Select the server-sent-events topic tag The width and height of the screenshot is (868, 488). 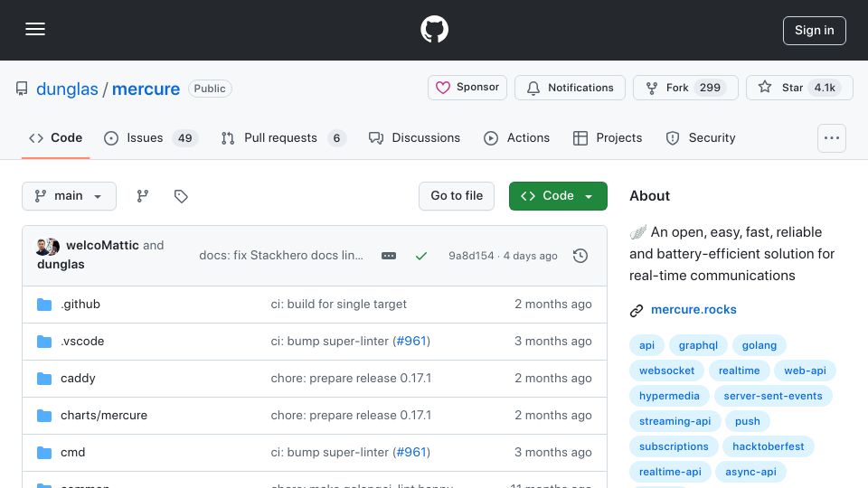click(773, 396)
